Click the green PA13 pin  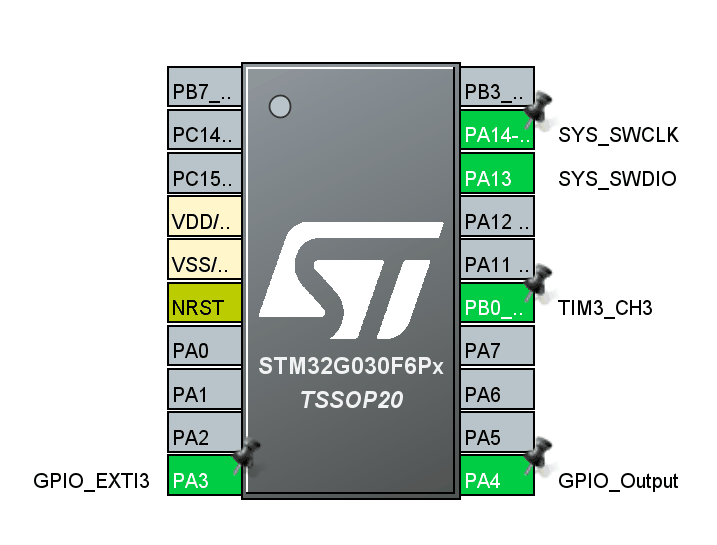(x=497, y=173)
